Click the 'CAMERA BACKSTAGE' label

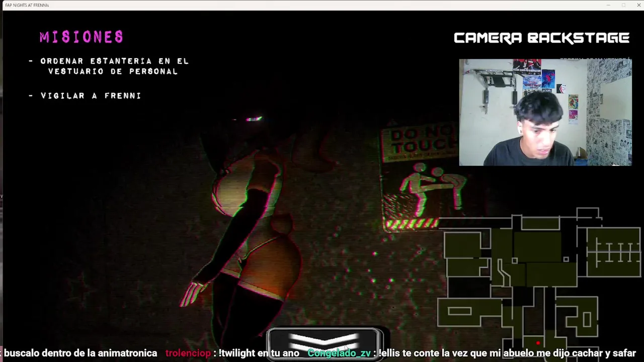pyautogui.click(x=541, y=38)
